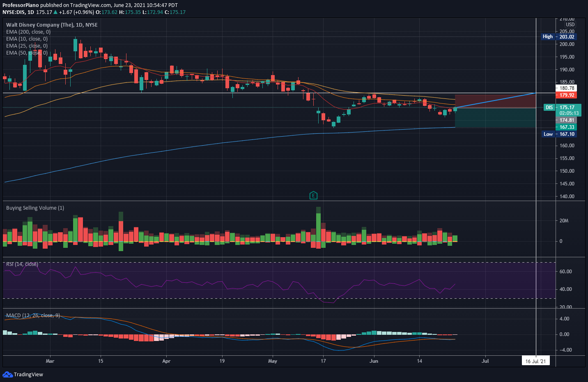Select the Walt Disney Company chart title

pos(52,25)
